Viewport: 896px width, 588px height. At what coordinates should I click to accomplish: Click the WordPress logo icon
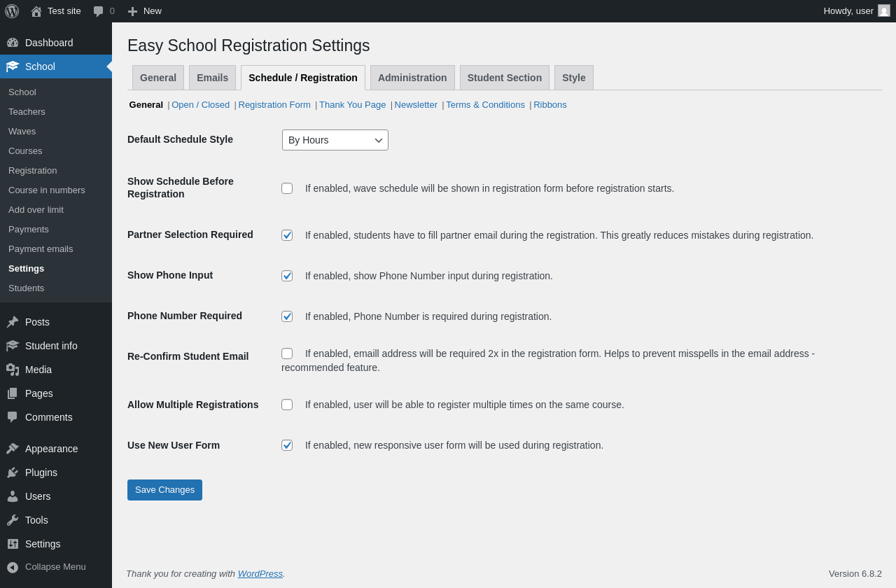[x=12, y=11]
